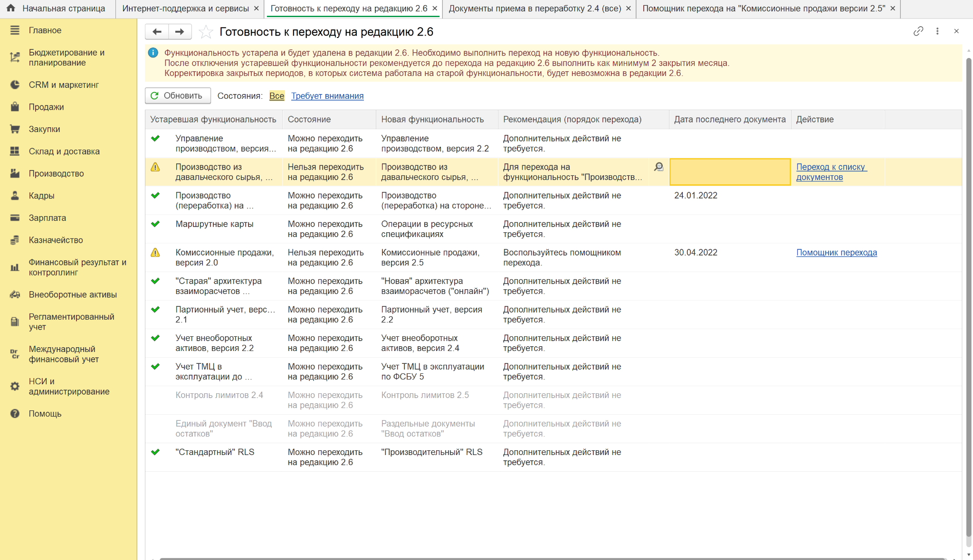This screenshot has height=560, width=973.
Task: Switch to Интернет-поддержка и сервисы tab
Action: pos(185,9)
